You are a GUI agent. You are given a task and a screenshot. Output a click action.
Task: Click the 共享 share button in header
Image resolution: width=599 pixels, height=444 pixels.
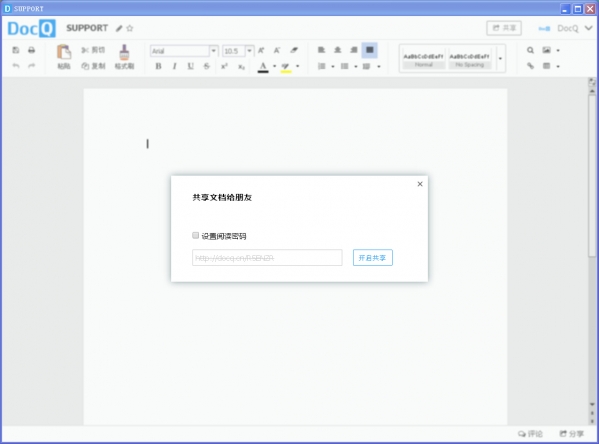click(x=504, y=28)
